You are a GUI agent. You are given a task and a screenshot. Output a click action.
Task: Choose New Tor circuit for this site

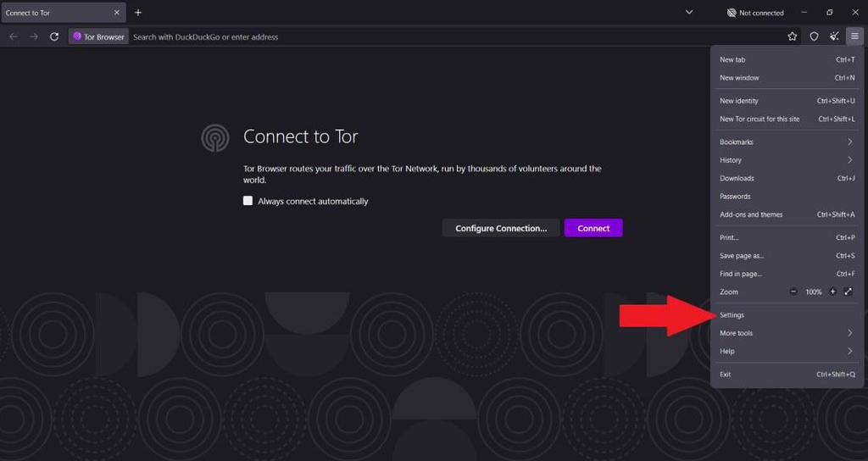click(787, 119)
